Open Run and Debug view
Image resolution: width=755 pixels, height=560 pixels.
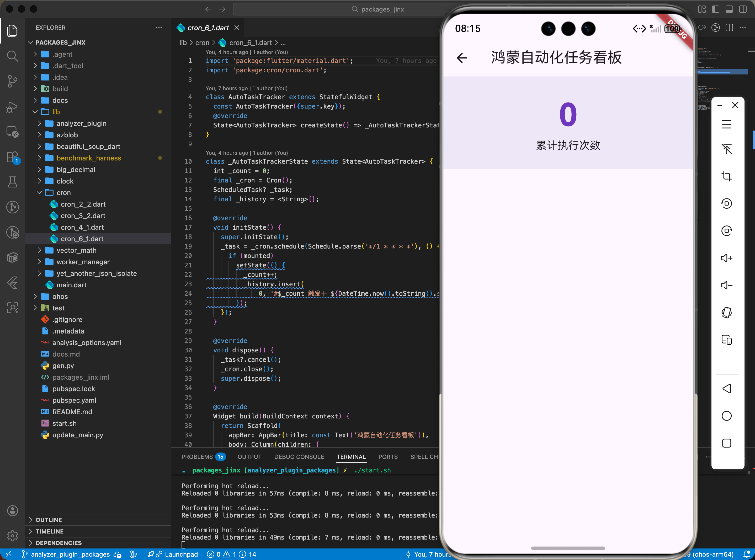(x=13, y=107)
